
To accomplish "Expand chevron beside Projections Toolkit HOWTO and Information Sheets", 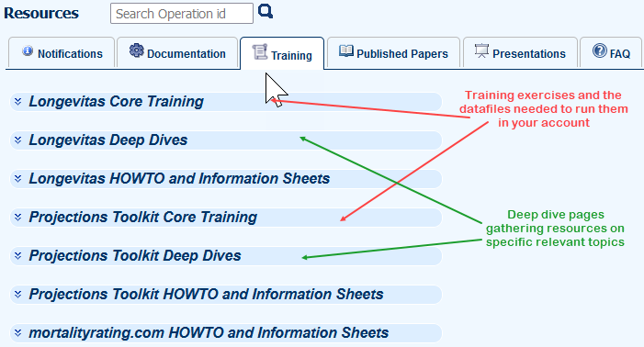I will click(17, 294).
